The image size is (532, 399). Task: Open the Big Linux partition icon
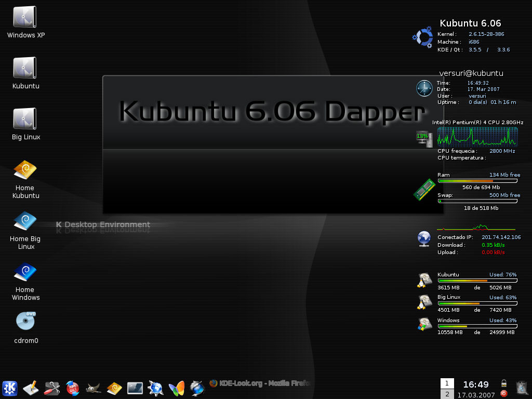coord(26,124)
